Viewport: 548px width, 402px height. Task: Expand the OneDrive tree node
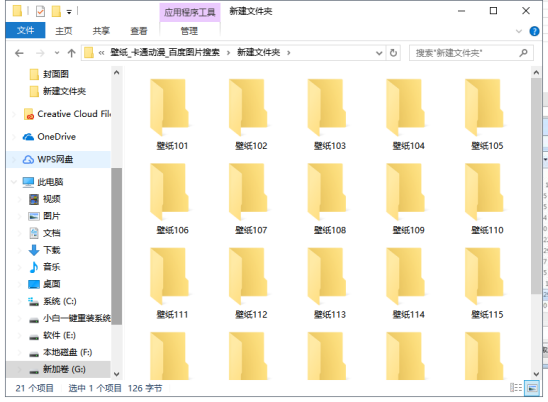14,137
